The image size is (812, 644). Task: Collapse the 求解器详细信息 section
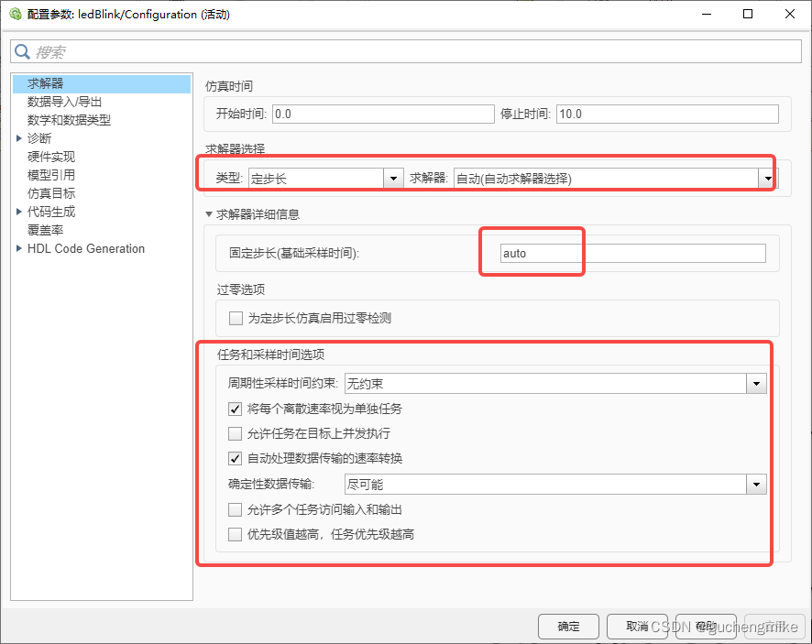pos(208,214)
